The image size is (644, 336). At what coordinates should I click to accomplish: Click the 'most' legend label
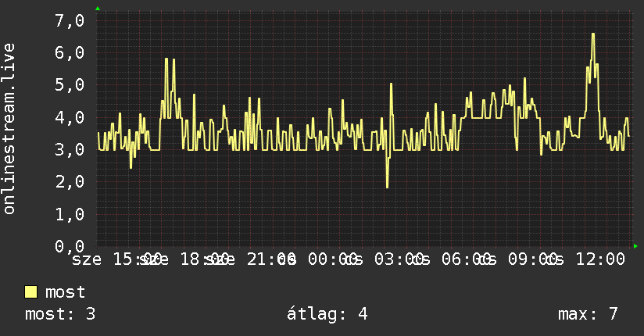(x=65, y=292)
